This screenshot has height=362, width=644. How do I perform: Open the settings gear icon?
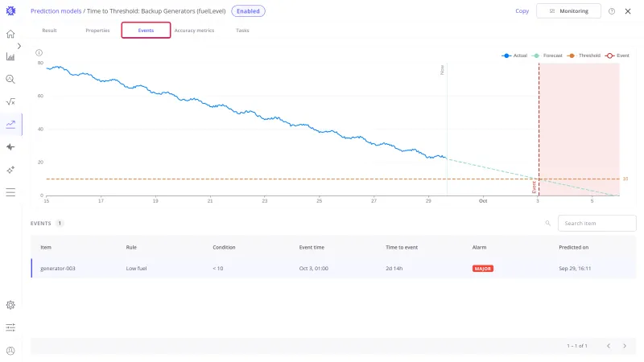pos(10,305)
